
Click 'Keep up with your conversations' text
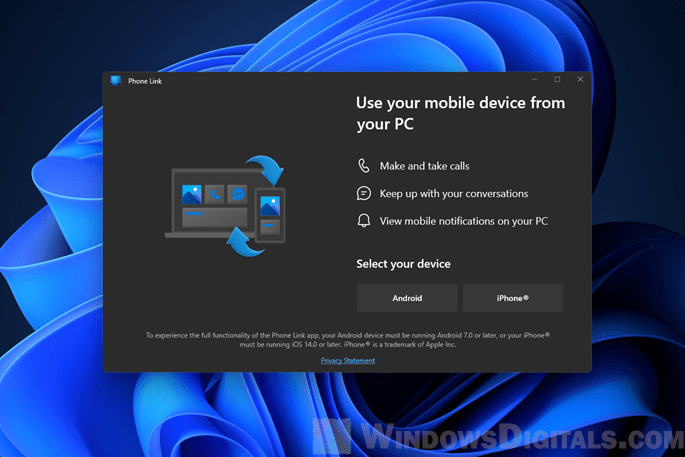pyautogui.click(x=453, y=194)
